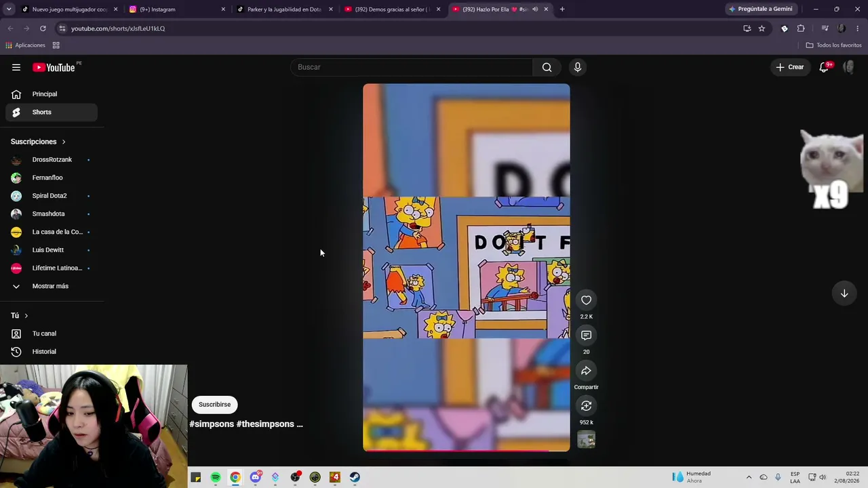Open Historial in the sidebar
868x488 pixels.
click(51, 352)
